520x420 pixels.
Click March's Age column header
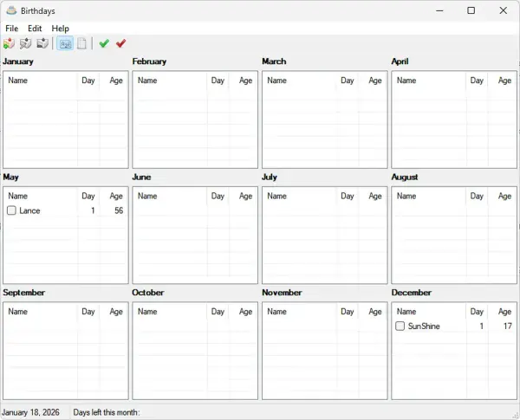click(x=373, y=81)
